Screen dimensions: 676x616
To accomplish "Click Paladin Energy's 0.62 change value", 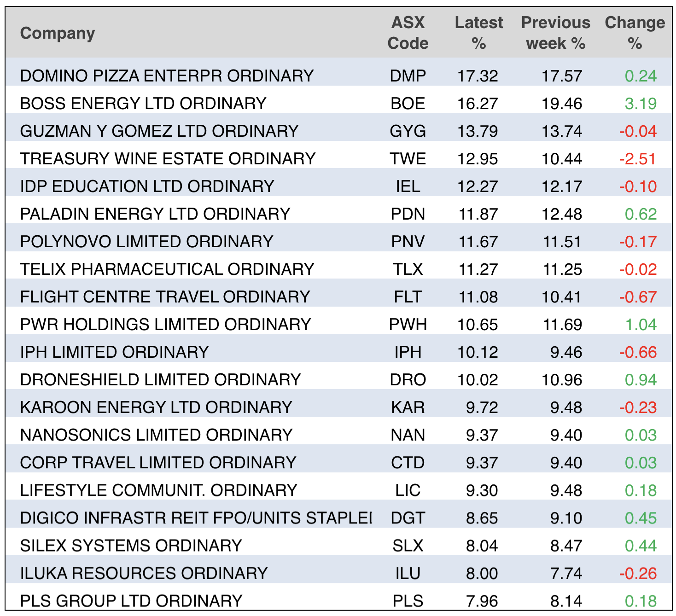I will [x=641, y=214].
